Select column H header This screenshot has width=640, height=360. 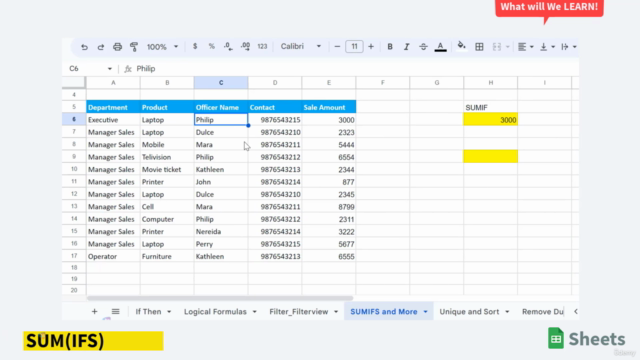point(491,83)
